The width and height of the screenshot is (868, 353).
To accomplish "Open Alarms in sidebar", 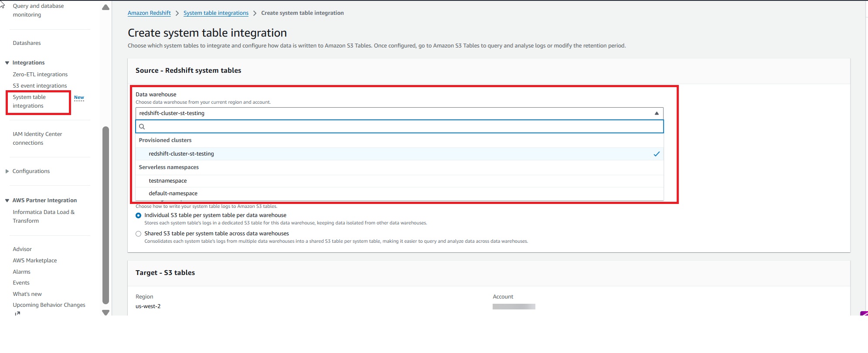I will (x=21, y=272).
